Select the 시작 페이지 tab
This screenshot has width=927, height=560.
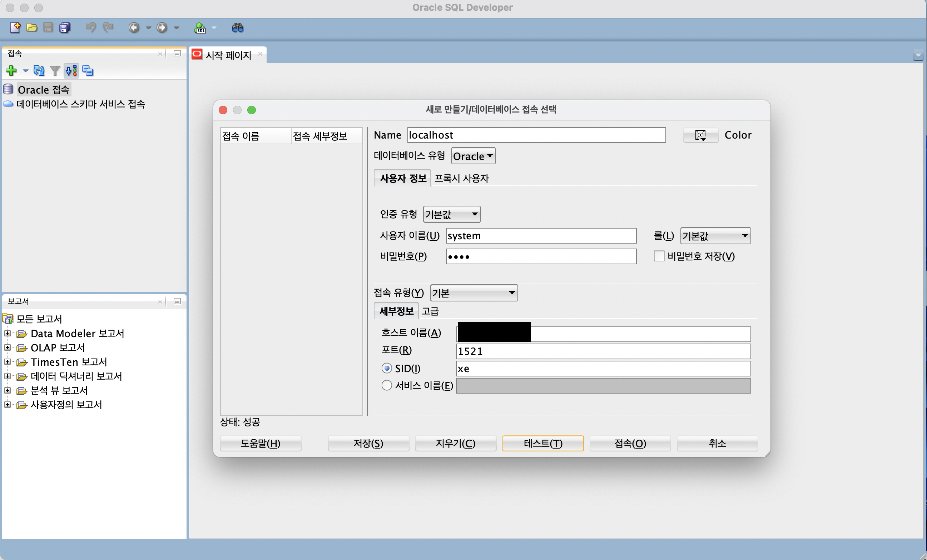pos(228,55)
